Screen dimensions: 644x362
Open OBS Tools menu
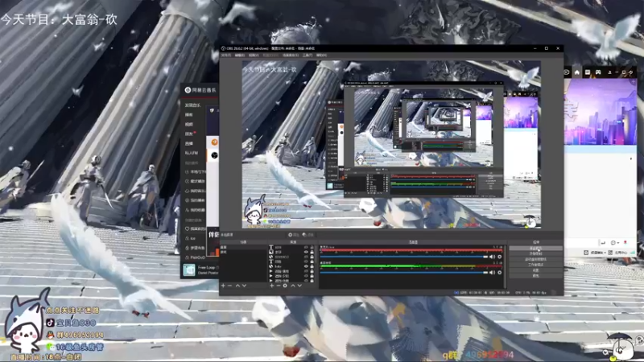308,55
